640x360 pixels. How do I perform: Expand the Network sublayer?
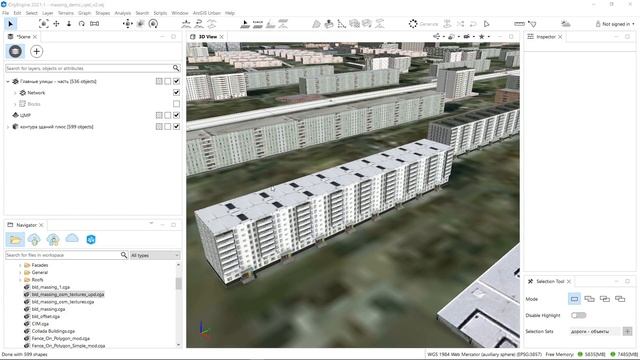tap(16, 93)
